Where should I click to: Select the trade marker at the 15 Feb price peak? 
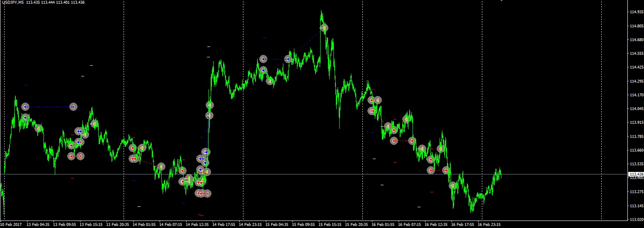click(x=324, y=28)
